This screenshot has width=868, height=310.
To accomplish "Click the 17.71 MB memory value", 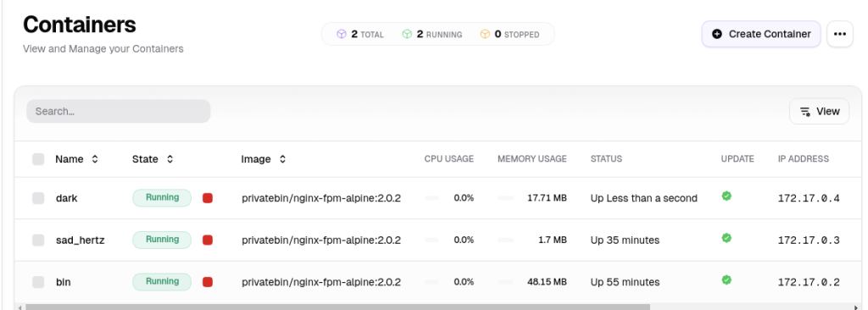I will pyautogui.click(x=547, y=198).
